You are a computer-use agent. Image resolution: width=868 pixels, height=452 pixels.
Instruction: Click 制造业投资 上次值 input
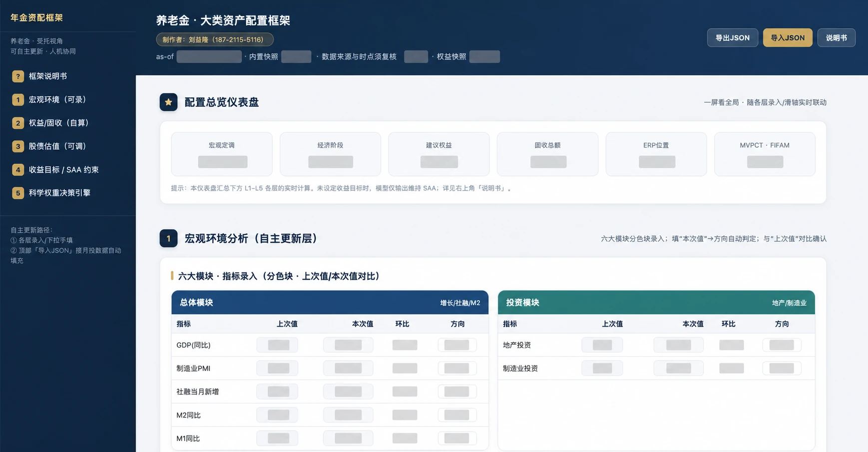tap(602, 368)
